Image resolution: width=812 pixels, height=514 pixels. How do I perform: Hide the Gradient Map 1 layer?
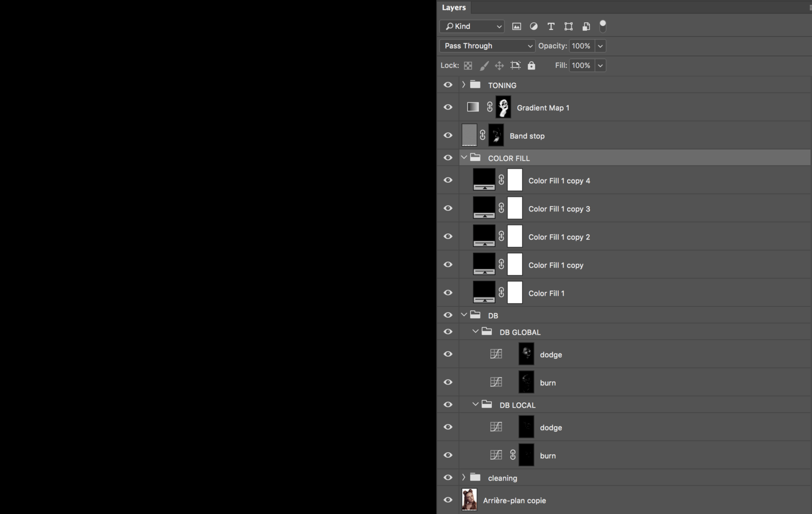(448, 107)
